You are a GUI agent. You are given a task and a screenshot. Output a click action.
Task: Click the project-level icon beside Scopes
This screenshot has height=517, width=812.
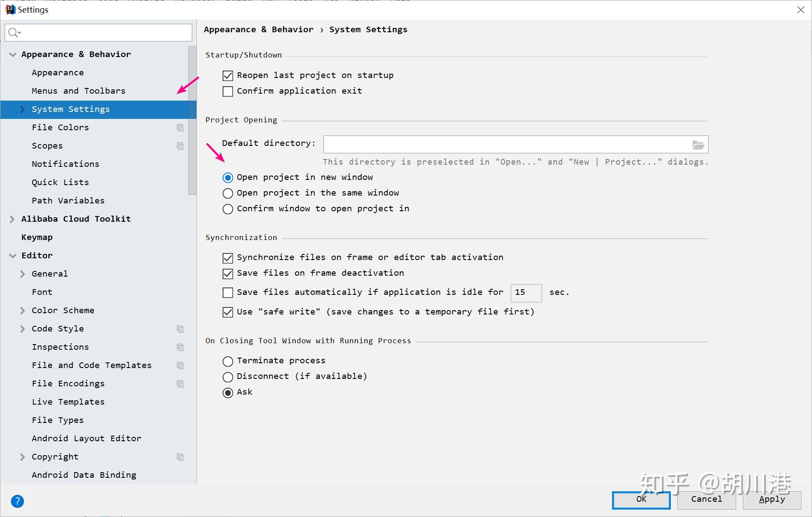coord(180,146)
